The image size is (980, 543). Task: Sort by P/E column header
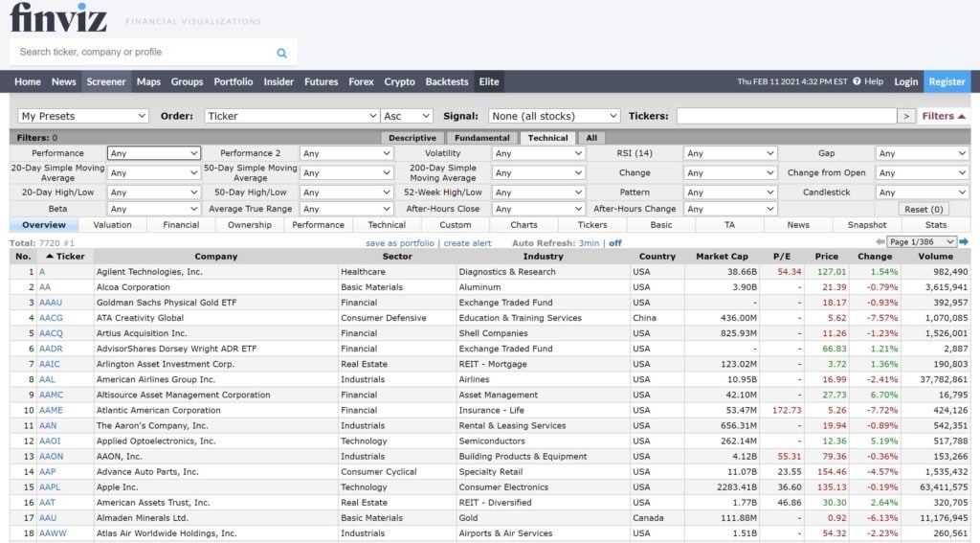coord(781,256)
